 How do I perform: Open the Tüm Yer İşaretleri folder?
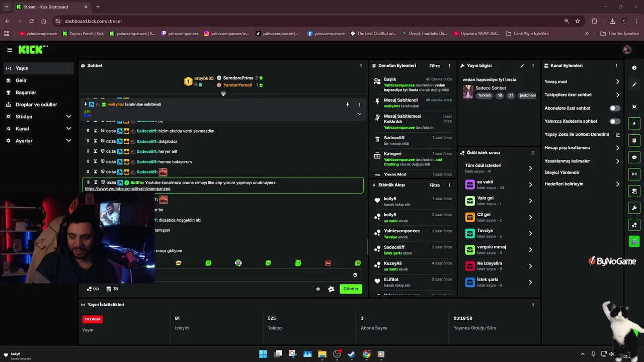[619, 34]
